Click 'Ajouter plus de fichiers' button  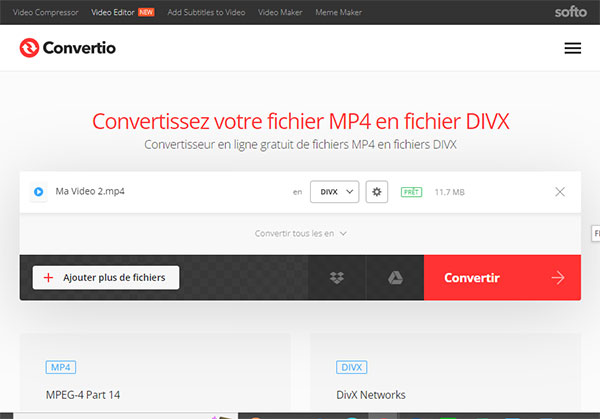click(106, 277)
